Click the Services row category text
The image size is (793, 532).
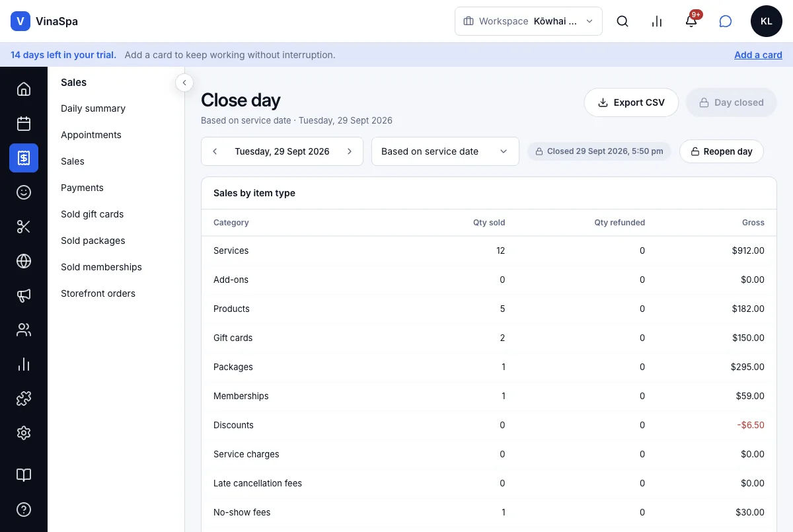click(x=231, y=250)
